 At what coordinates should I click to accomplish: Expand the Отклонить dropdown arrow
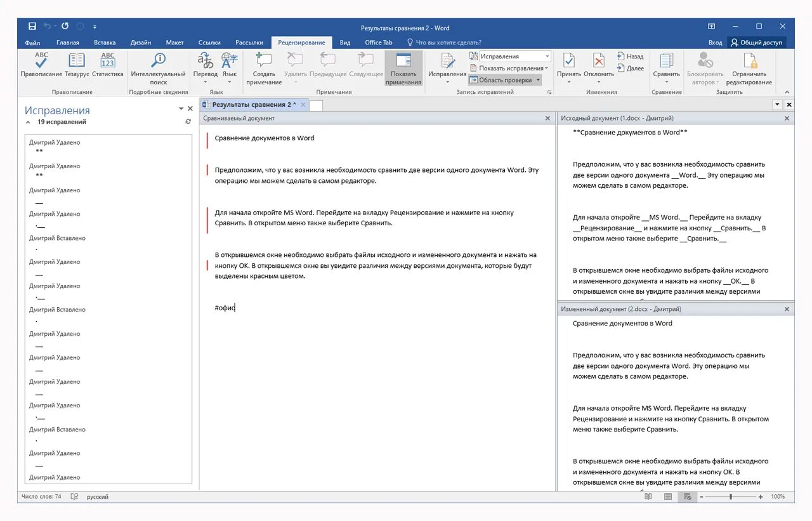point(598,82)
